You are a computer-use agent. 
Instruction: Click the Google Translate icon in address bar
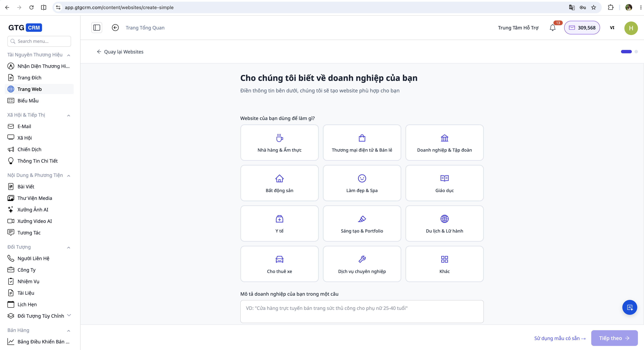coord(571,7)
